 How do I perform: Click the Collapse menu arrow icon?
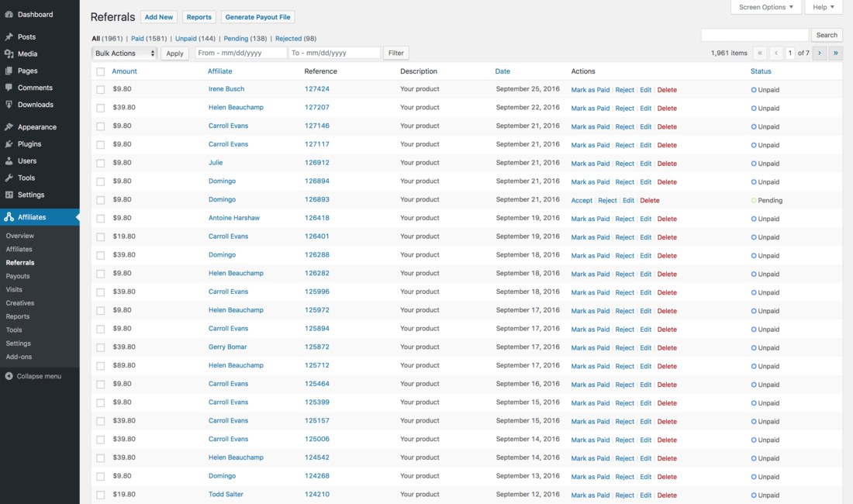[9, 376]
